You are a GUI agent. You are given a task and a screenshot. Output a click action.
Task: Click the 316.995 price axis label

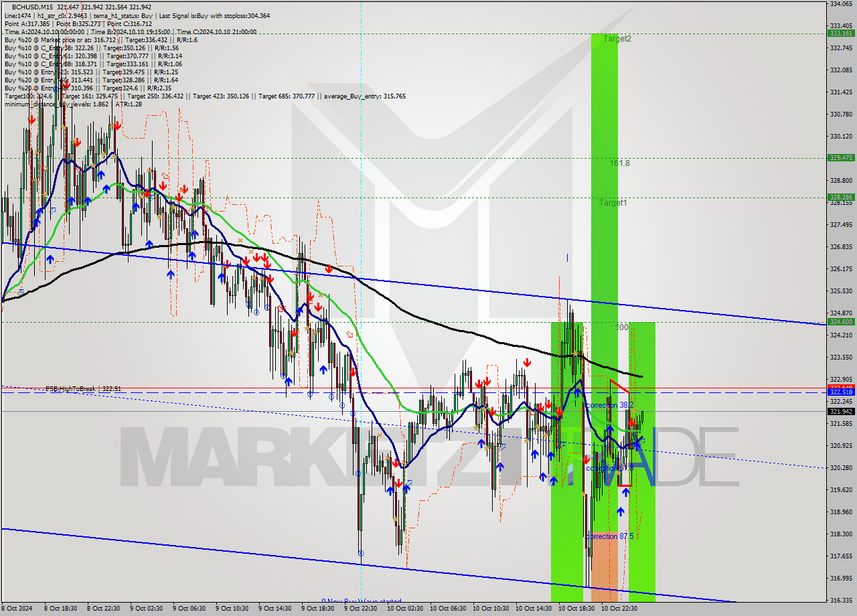tap(841, 578)
